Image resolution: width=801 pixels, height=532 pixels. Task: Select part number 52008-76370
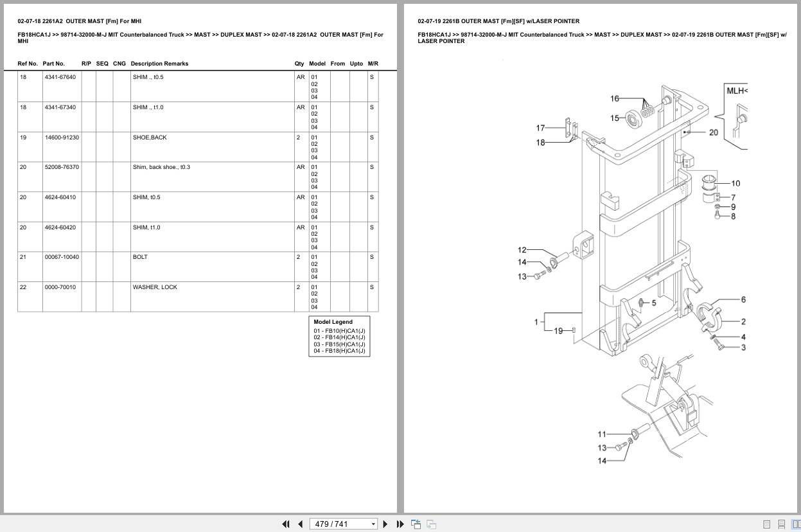62,167
